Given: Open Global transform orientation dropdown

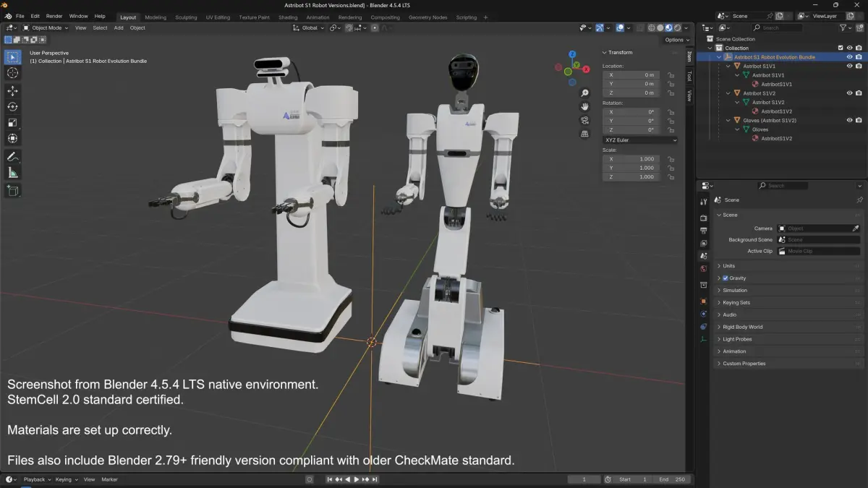Looking at the screenshot, I should click(308, 27).
